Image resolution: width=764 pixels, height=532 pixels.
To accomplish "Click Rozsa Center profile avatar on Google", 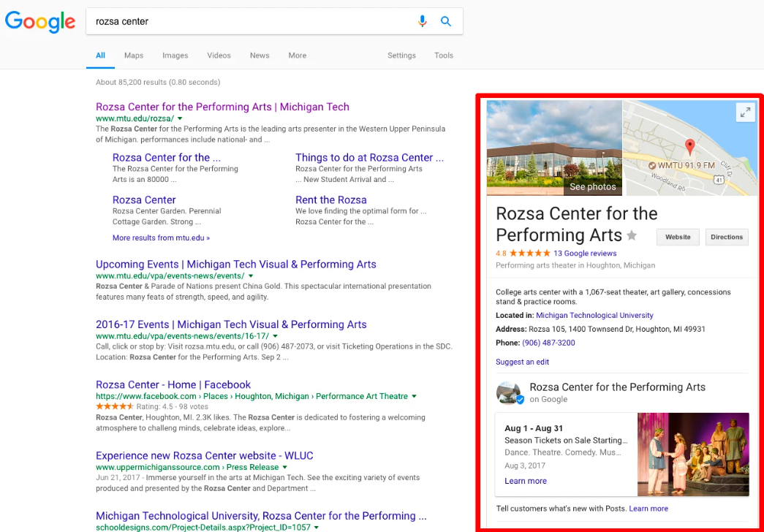I will point(509,392).
